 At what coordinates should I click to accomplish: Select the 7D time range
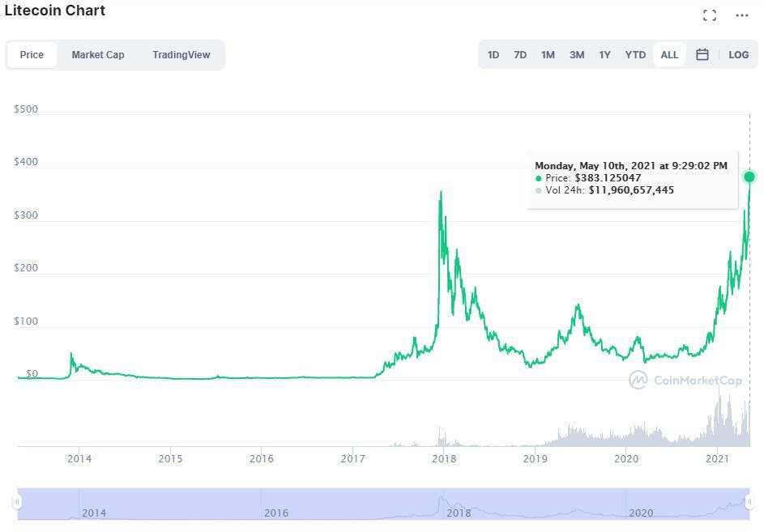click(x=520, y=55)
